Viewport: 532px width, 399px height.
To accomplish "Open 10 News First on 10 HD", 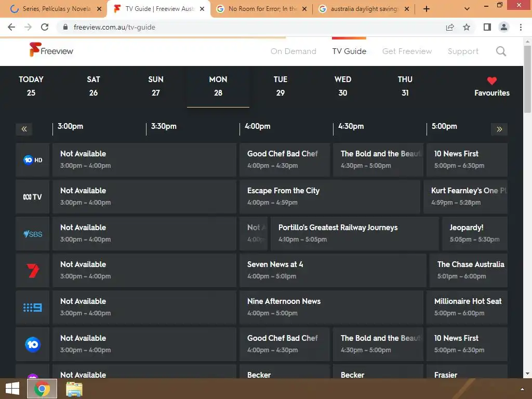I will (467, 160).
